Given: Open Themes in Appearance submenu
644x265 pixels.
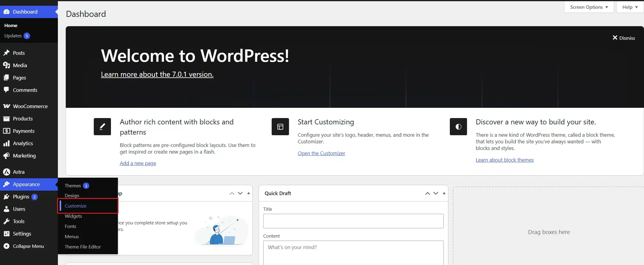Looking at the screenshot, I should pyautogui.click(x=73, y=185).
